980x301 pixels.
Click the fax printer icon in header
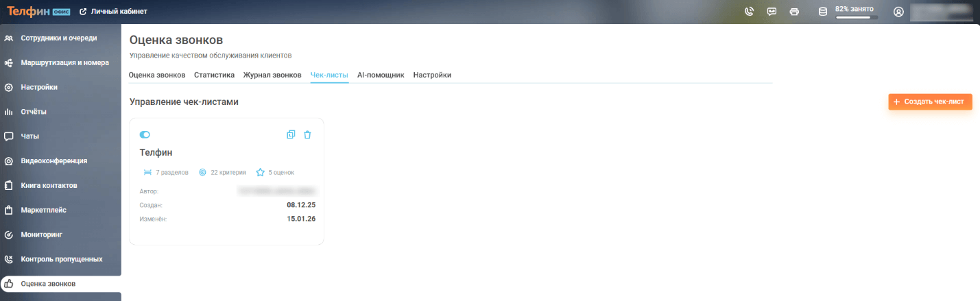(794, 12)
